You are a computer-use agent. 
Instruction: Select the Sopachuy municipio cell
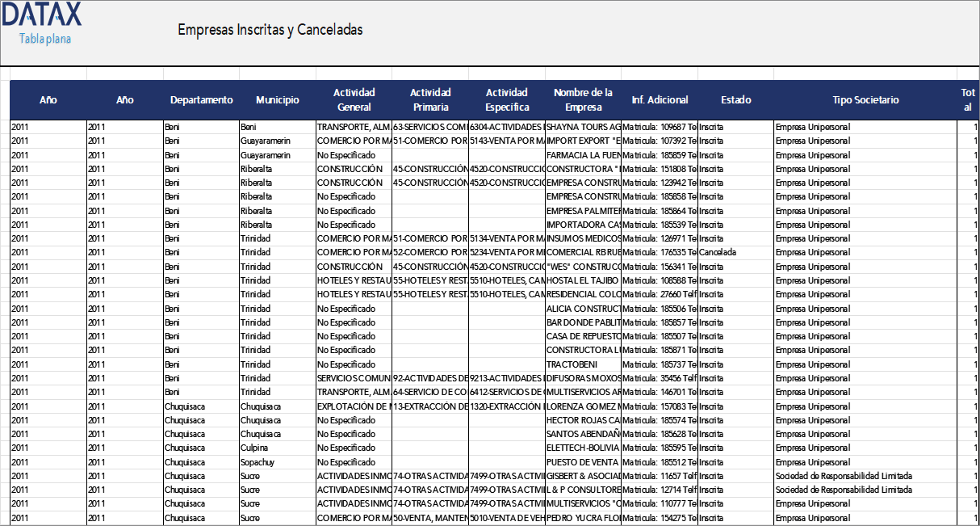tap(278, 462)
